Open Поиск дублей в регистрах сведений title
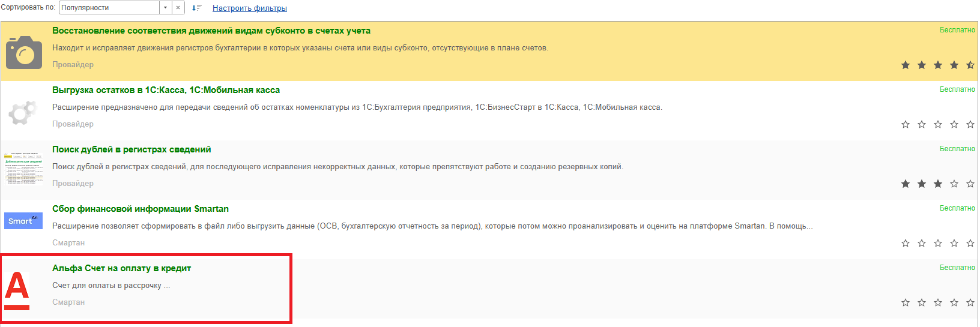The image size is (980, 327). [132, 149]
